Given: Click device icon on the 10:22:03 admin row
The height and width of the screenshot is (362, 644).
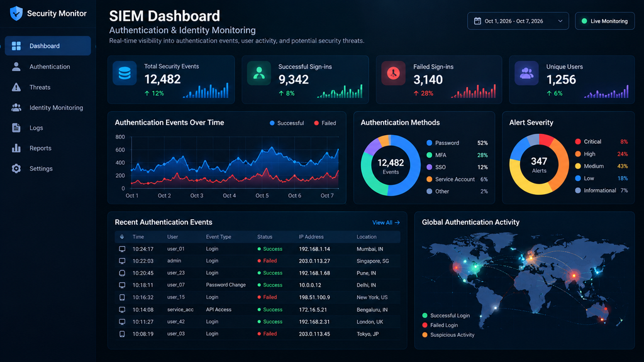Looking at the screenshot, I should coord(122,261).
